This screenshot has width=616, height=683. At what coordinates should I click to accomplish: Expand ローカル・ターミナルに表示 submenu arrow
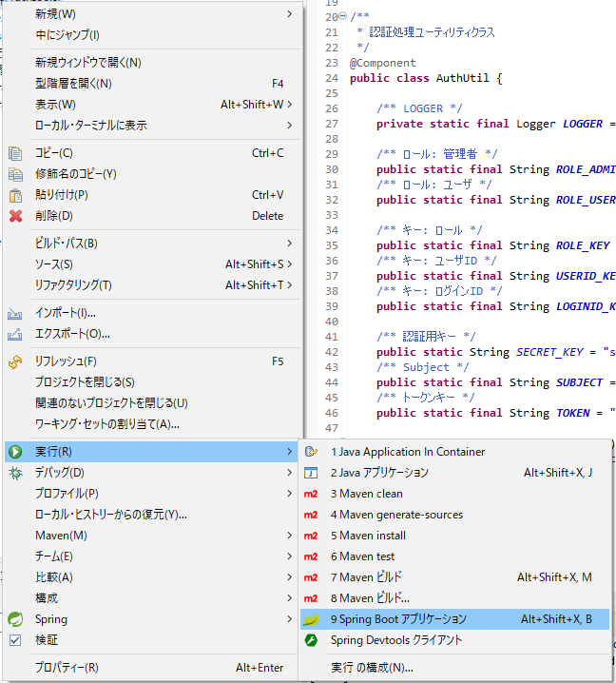pos(290,126)
